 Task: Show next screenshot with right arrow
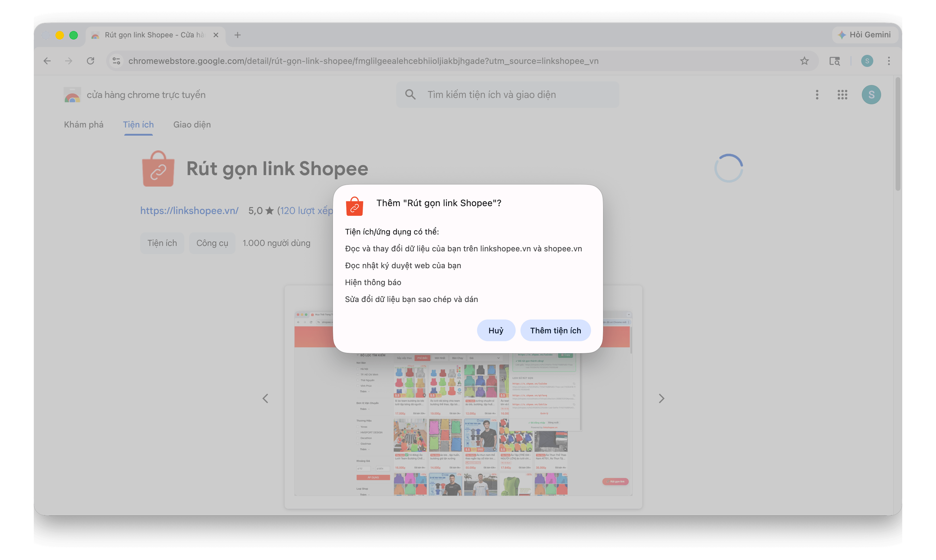(661, 398)
